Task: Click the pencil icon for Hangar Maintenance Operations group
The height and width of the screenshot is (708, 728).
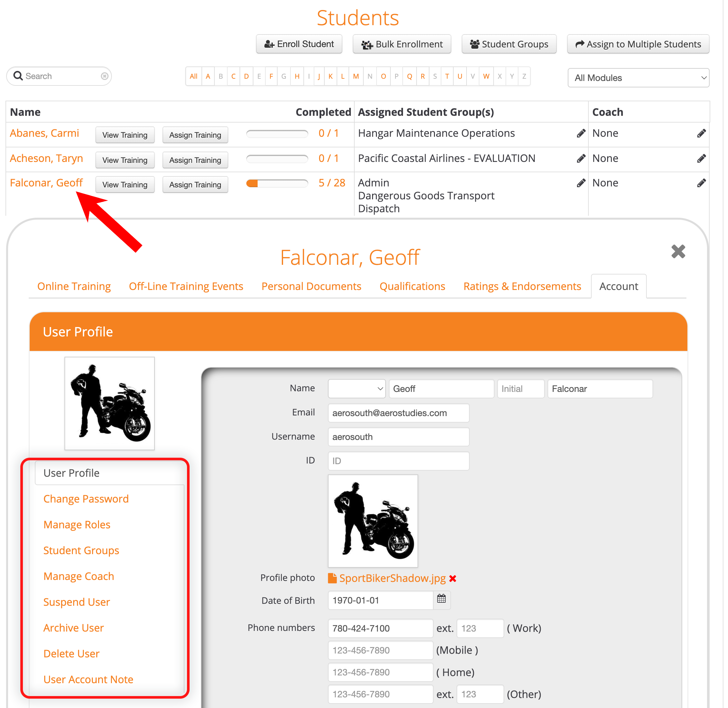Action: point(581,134)
